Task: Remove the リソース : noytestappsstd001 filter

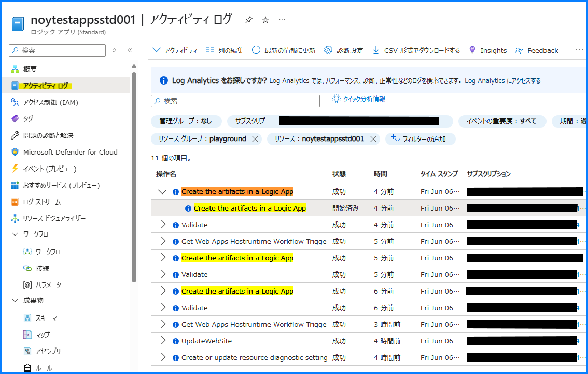Action: click(373, 139)
